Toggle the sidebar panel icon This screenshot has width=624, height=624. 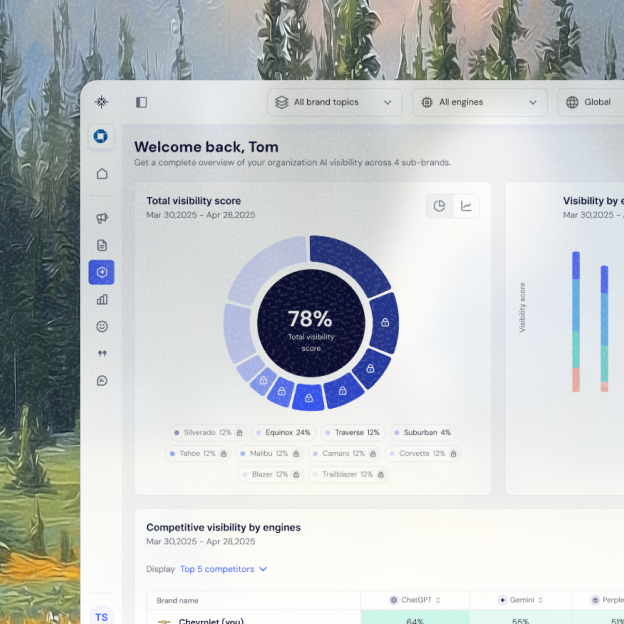click(141, 102)
